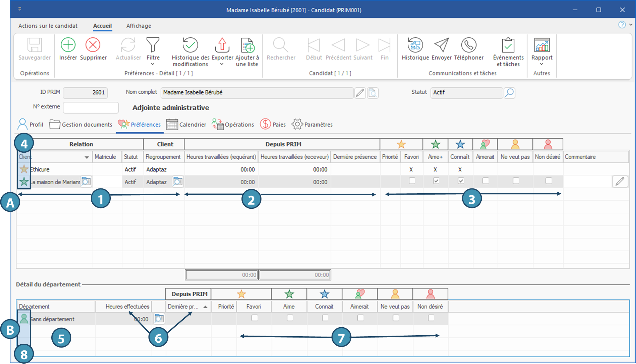Click Ajouter à une liste icon
Screen dimensions: 636x364
pyautogui.click(x=247, y=45)
